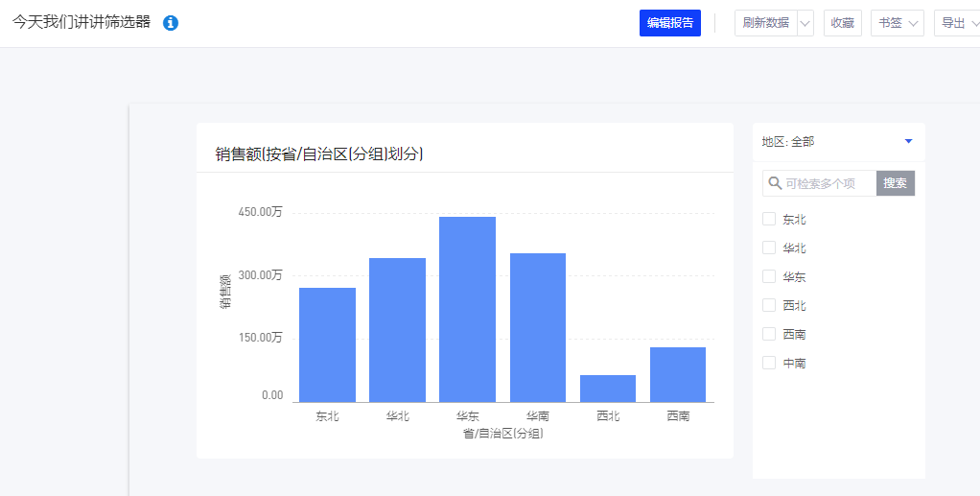Click the 收藏 button
Image resolution: width=980 pixels, height=496 pixels.
842,23
